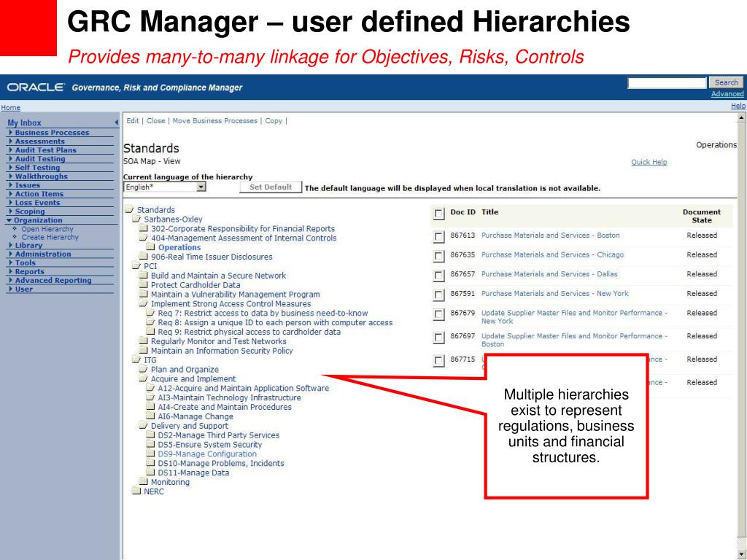Click folder icon beside Maintain a Vulnerability Management Program
The height and width of the screenshot is (560, 747).
tap(144, 294)
